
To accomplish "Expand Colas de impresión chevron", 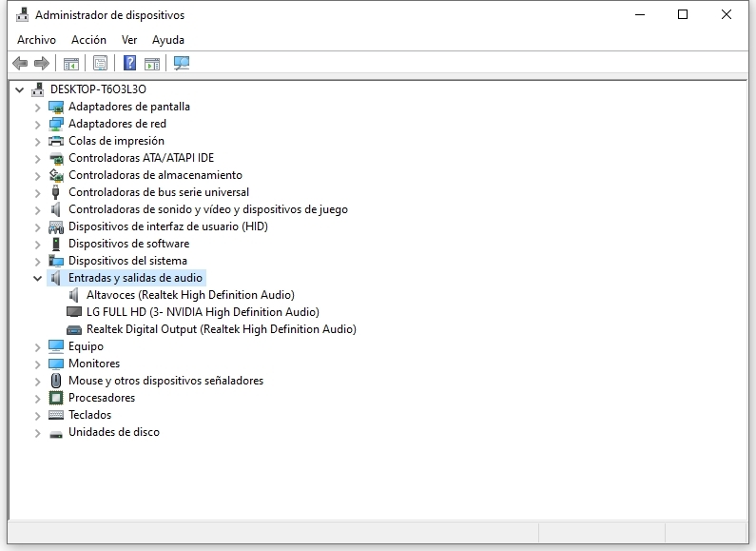I will 38,142.
